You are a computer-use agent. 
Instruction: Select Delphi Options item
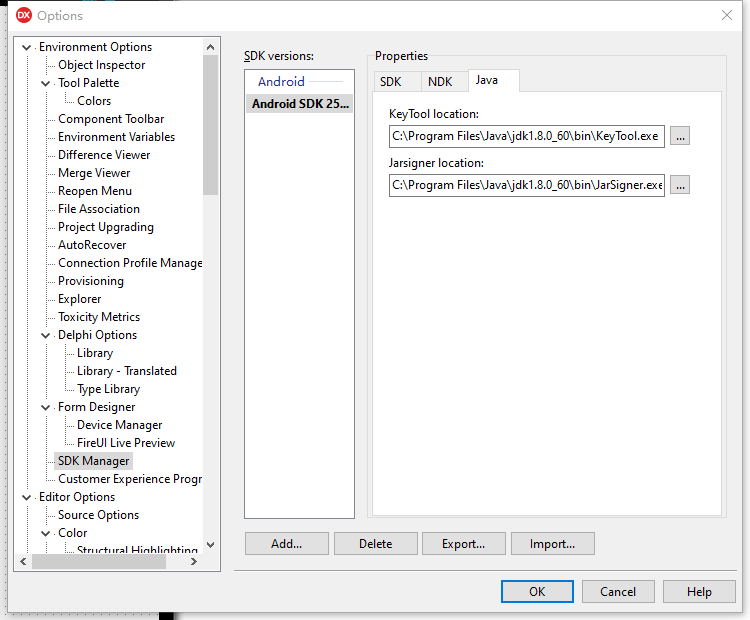pyautogui.click(x=97, y=335)
